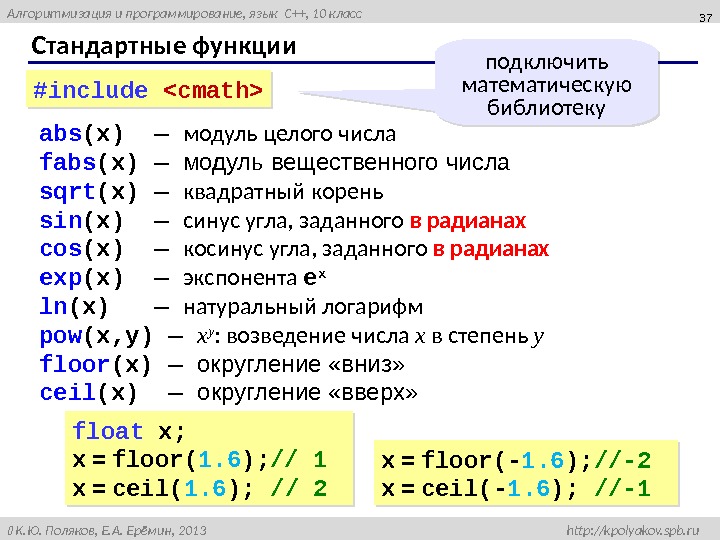Click the floor(x) function name in list
The width and height of the screenshot is (720, 540).
coord(95,365)
